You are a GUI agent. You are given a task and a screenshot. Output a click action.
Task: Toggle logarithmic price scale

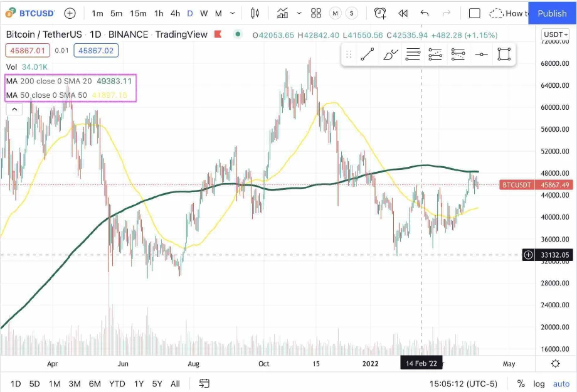point(539,383)
